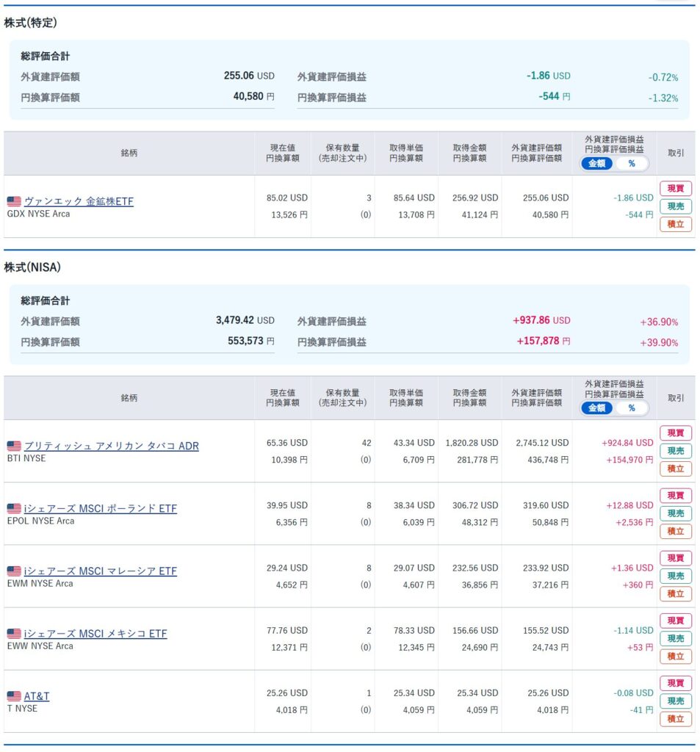700x752 pixels.
Task: Open ブリティッシュ アメリカン タバコ ADR link
Action: [x=112, y=446]
